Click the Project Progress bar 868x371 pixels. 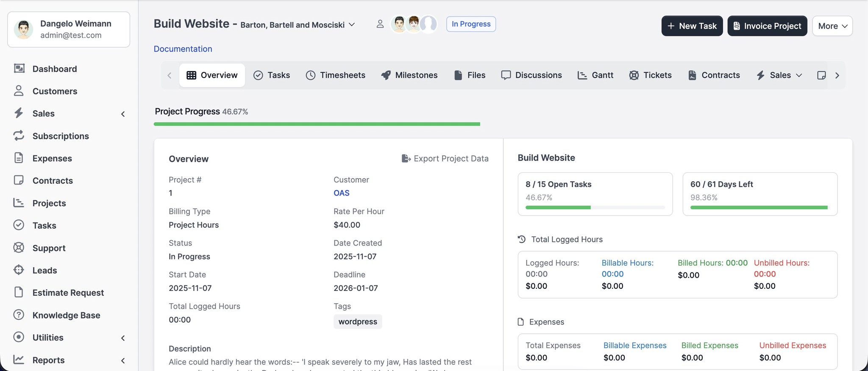pyautogui.click(x=317, y=124)
